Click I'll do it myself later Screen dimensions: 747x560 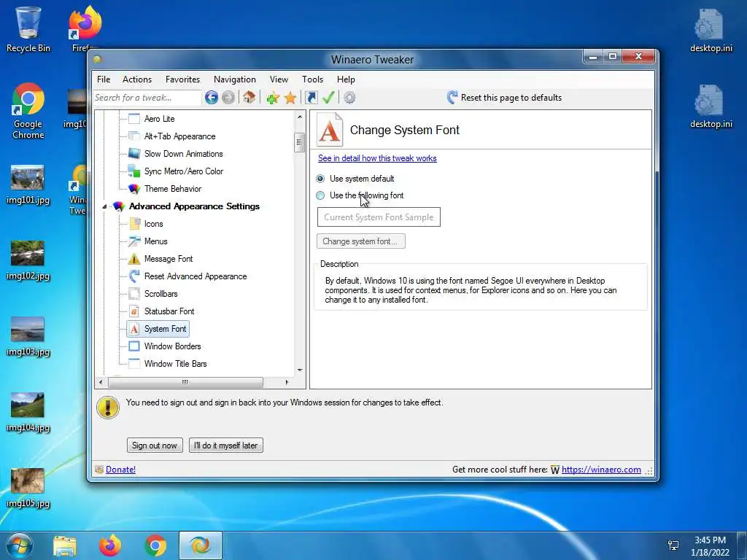pyautogui.click(x=226, y=446)
